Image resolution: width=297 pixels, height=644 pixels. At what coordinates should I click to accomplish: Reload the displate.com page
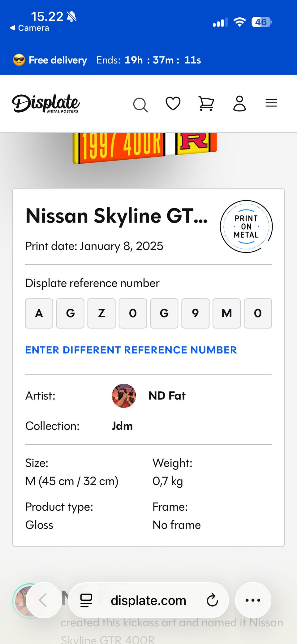[x=212, y=600]
